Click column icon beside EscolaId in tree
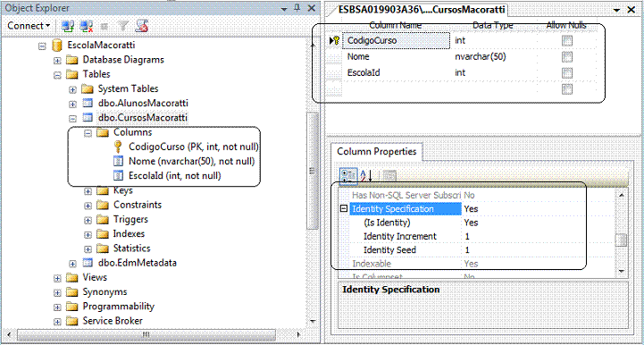The image size is (644, 345). pyautogui.click(x=118, y=175)
